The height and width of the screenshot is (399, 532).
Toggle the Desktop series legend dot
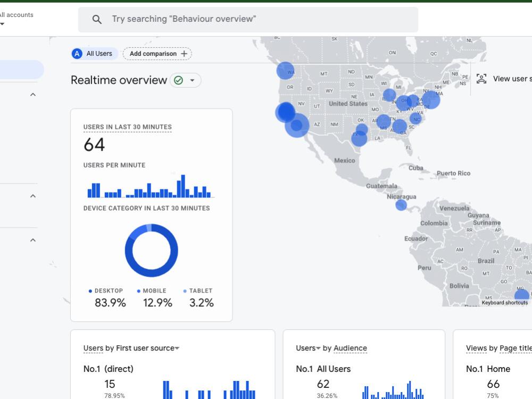tap(89, 290)
